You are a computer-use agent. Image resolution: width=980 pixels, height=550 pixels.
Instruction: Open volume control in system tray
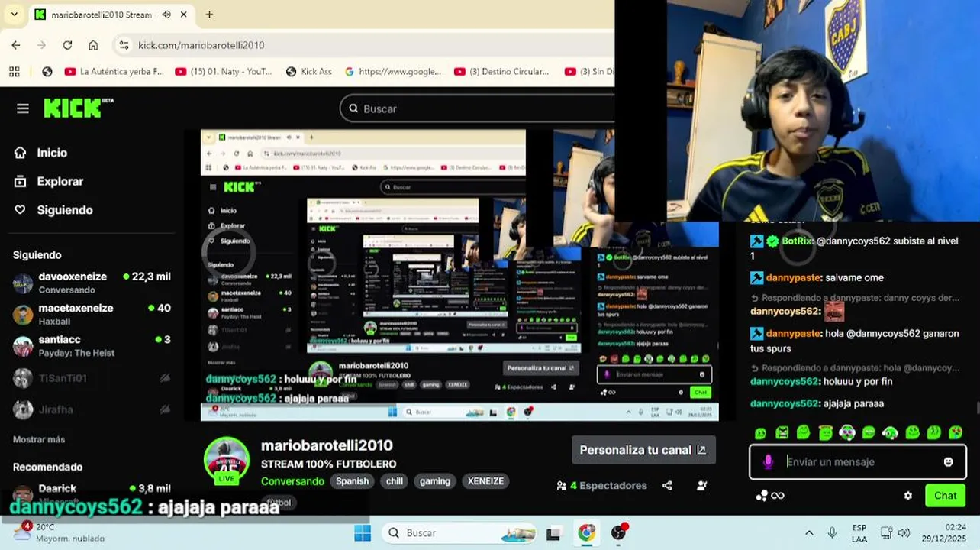click(904, 532)
